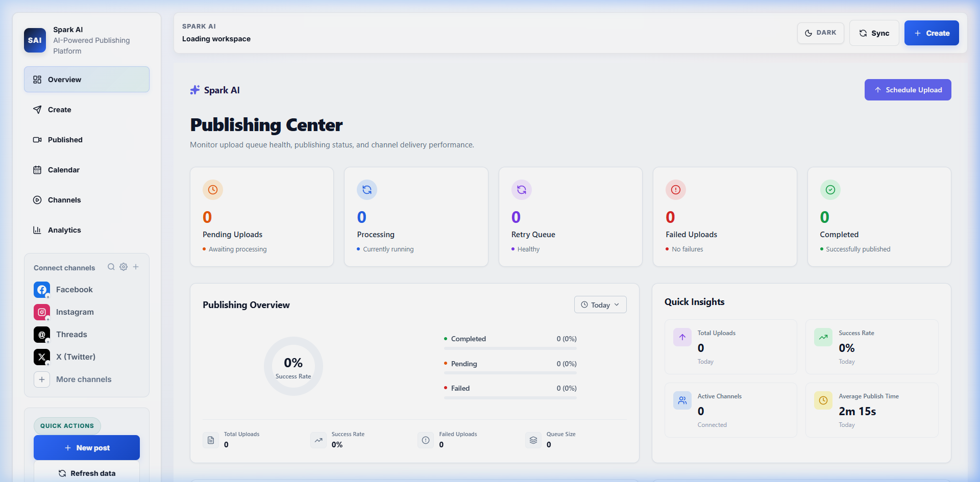
Task: Click 'Loading workspace' header text
Action: 216,39
